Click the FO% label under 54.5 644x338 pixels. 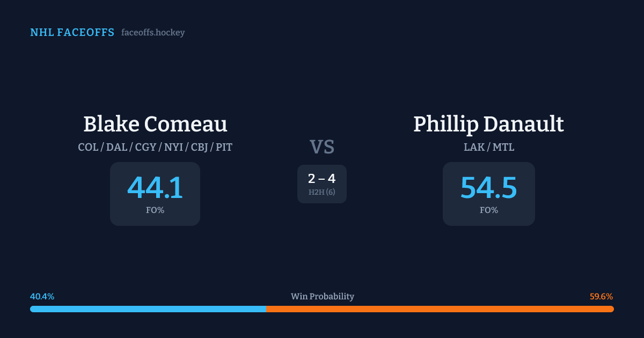tap(488, 210)
